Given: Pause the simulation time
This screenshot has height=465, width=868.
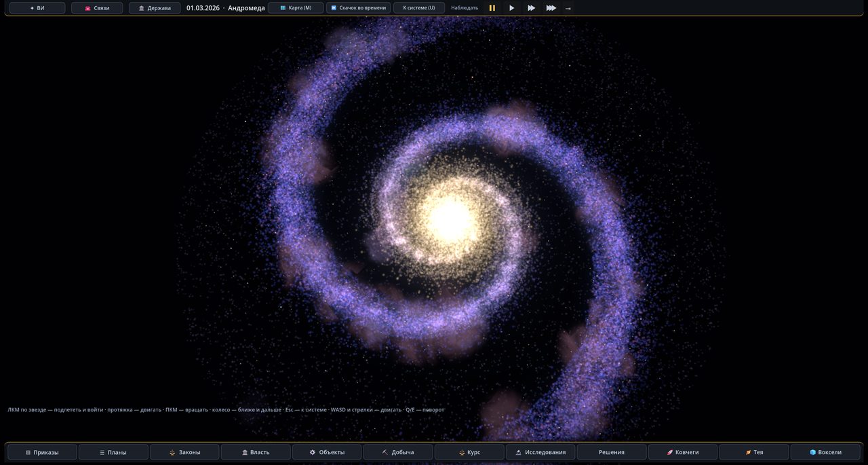Looking at the screenshot, I should pos(492,8).
